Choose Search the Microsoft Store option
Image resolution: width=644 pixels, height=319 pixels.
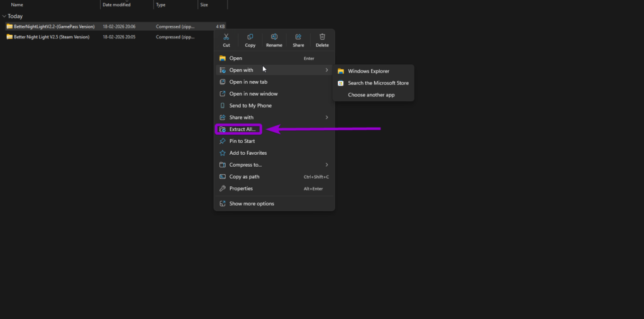point(377,83)
